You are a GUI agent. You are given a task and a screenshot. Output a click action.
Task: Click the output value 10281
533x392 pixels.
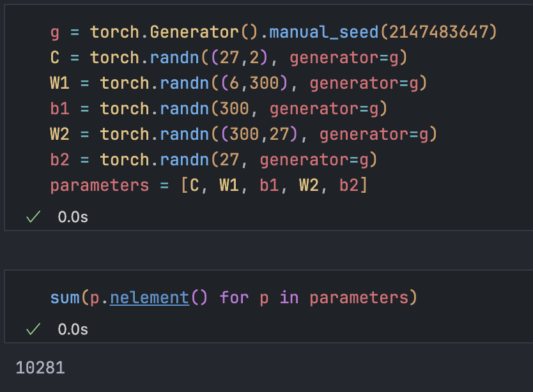[40, 368]
